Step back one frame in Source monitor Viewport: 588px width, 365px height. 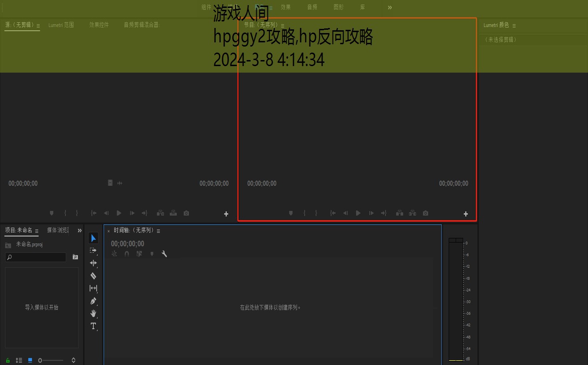(106, 213)
